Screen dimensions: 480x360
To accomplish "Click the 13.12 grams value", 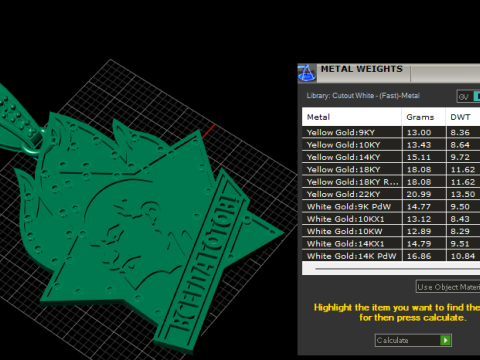I will (419, 219).
